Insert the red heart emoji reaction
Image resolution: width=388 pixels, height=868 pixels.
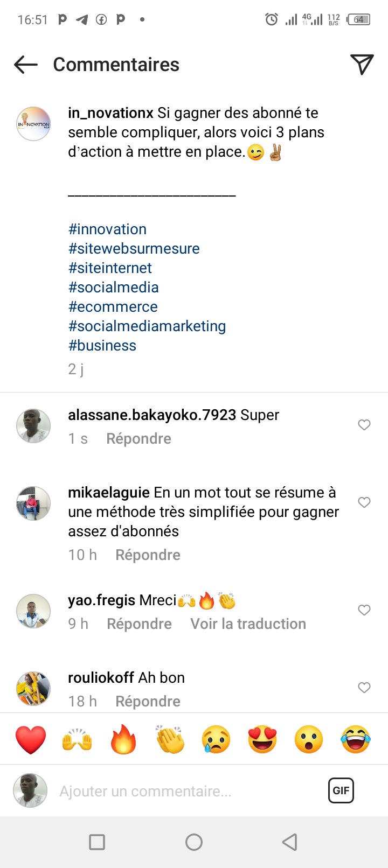pyautogui.click(x=31, y=739)
